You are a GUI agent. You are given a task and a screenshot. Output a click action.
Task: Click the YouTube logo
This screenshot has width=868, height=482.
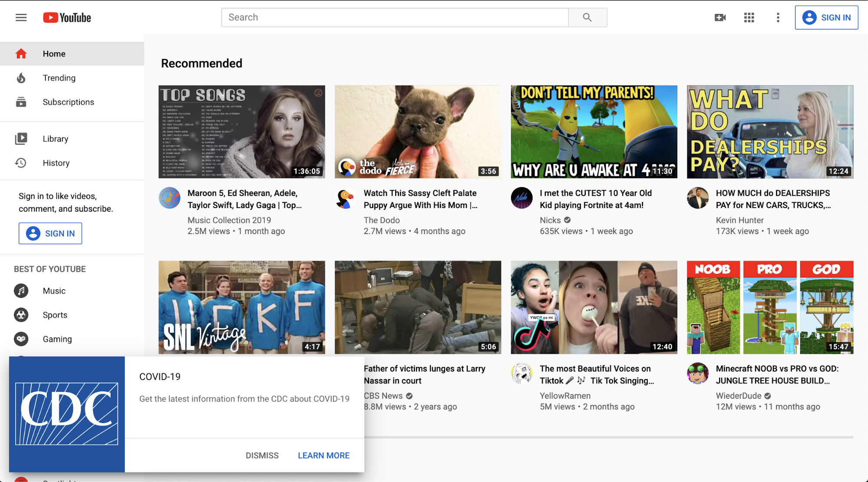[x=67, y=17]
